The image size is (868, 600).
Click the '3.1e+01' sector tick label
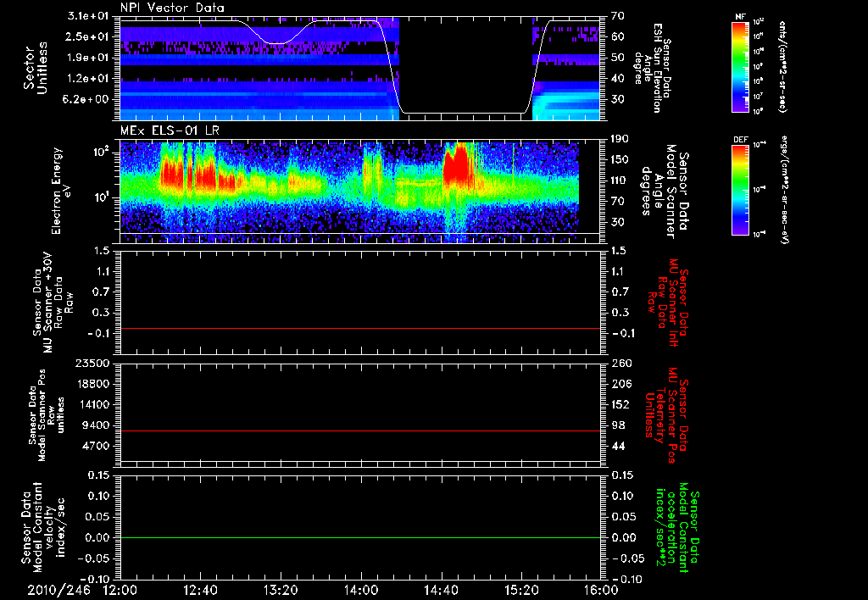88,16
